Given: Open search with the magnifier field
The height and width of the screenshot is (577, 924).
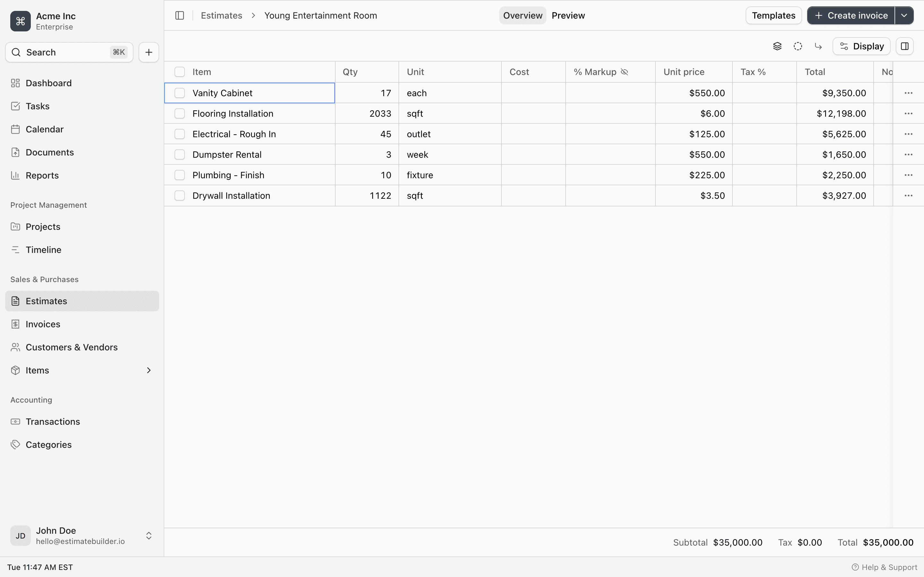Looking at the screenshot, I should [x=57, y=52].
